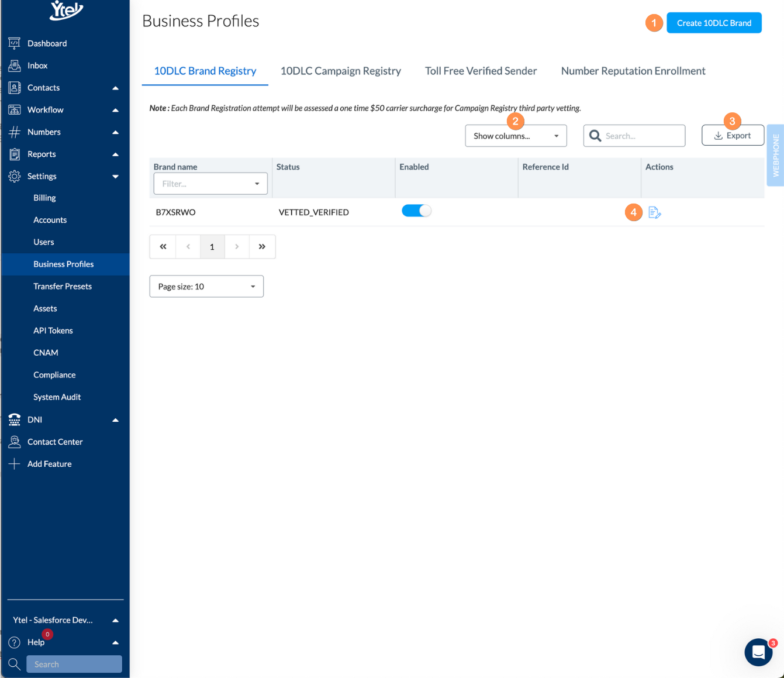Screen dimensions: 784x678
Task: Switch to the 10DLC Campaign Registry tab
Action: [x=341, y=71]
